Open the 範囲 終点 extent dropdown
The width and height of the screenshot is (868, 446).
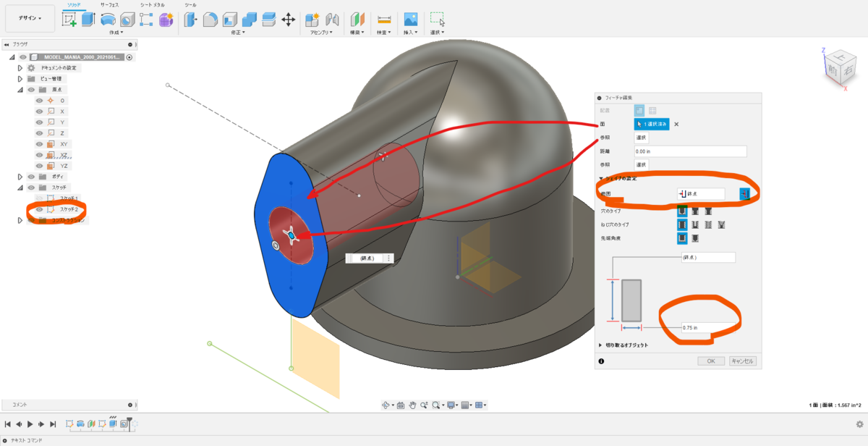701,194
